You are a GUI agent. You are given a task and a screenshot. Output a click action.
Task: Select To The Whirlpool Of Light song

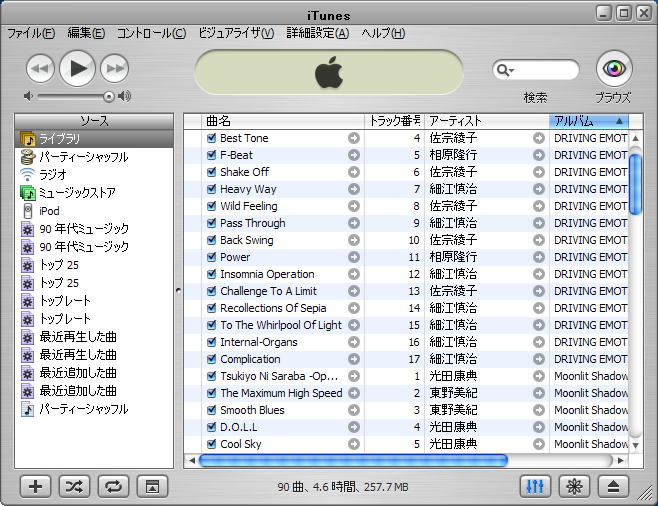tap(406, 325)
